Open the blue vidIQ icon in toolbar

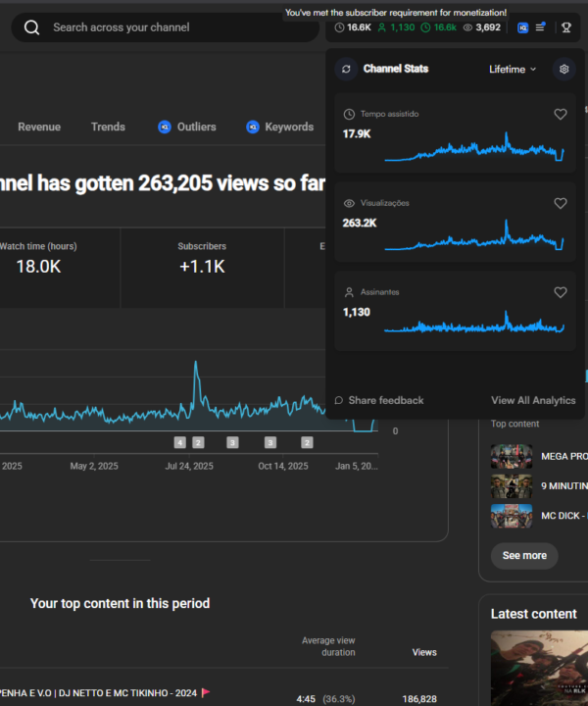click(522, 27)
